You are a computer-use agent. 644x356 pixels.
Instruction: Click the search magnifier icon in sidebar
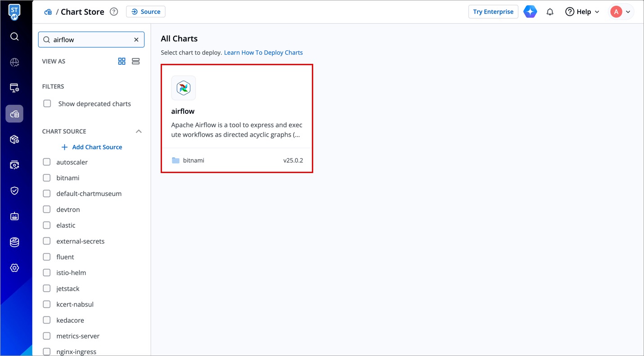click(x=14, y=36)
